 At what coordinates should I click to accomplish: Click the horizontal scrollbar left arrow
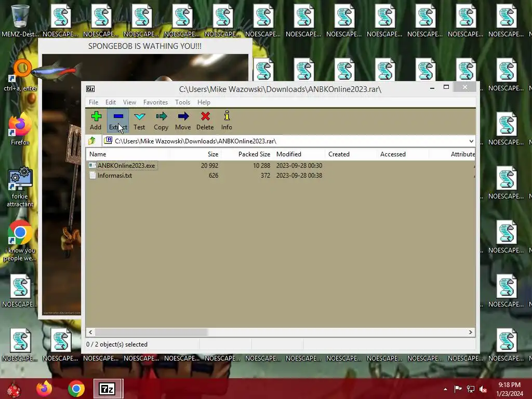pyautogui.click(x=90, y=332)
